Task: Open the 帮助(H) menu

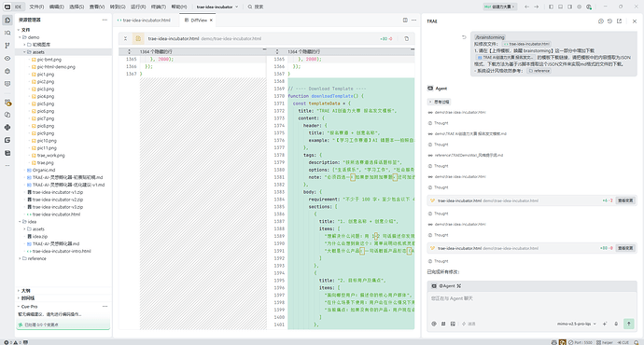Action: pos(178,7)
